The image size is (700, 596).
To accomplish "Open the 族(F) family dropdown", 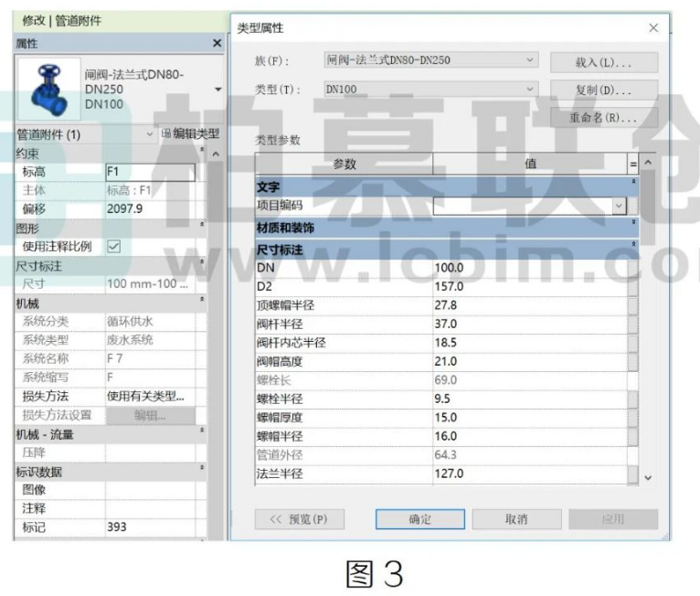I will (529, 59).
